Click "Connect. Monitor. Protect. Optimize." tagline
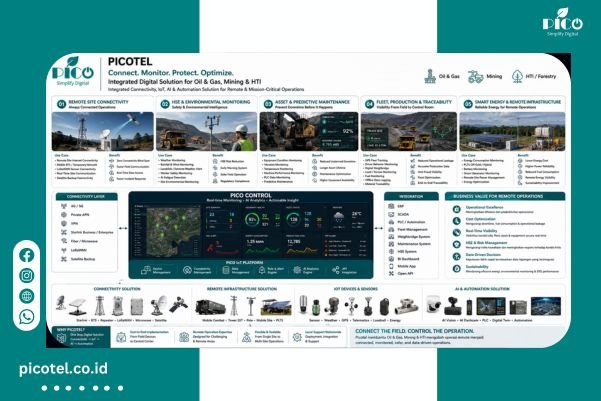The width and height of the screenshot is (601, 401). pyautogui.click(x=171, y=73)
